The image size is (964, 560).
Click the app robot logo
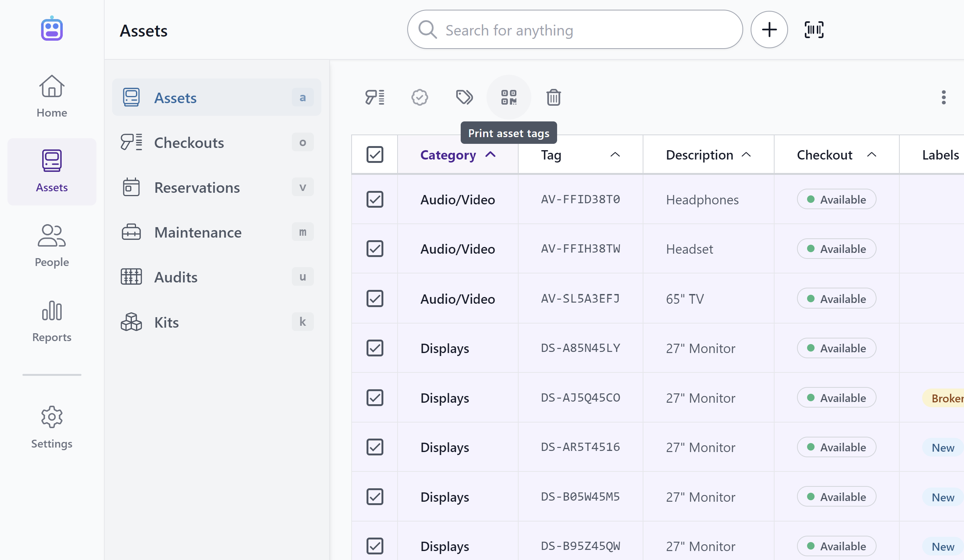click(52, 29)
